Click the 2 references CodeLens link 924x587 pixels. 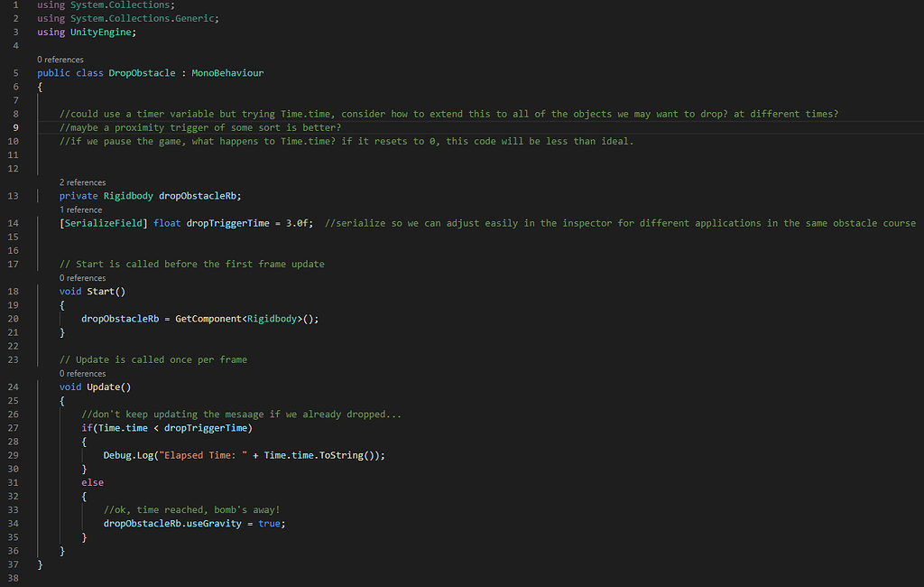coord(82,182)
